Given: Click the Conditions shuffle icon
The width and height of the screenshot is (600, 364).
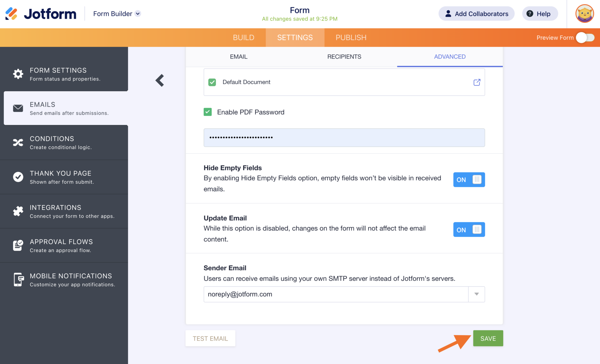Looking at the screenshot, I should [18, 143].
